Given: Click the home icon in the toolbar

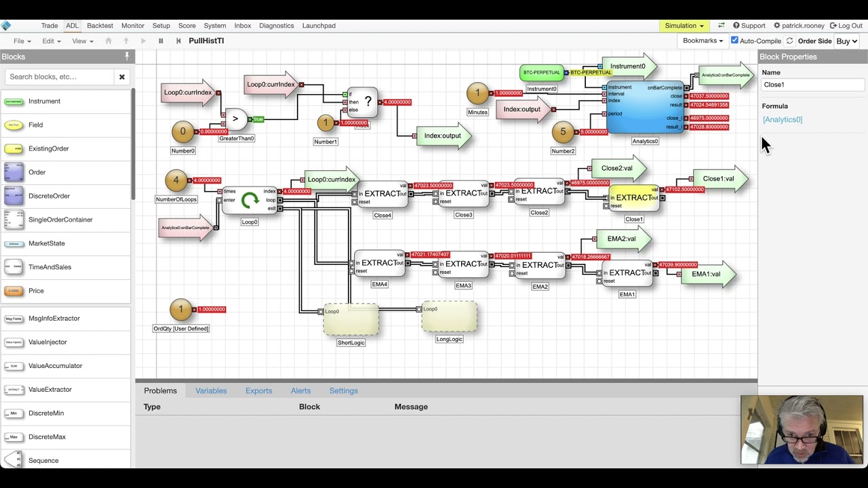Looking at the screenshot, I should [x=108, y=41].
